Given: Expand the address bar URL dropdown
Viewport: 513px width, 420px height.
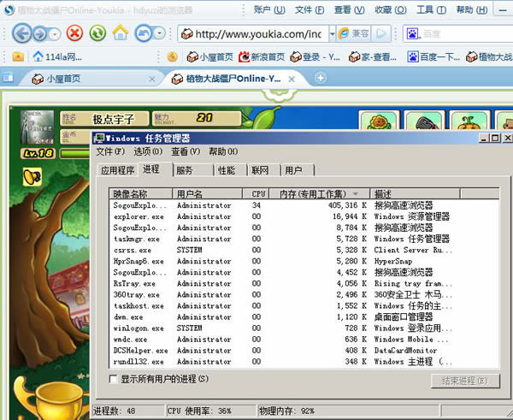Looking at the screenshot, I should pyautogui.click(x=332, y=33).
